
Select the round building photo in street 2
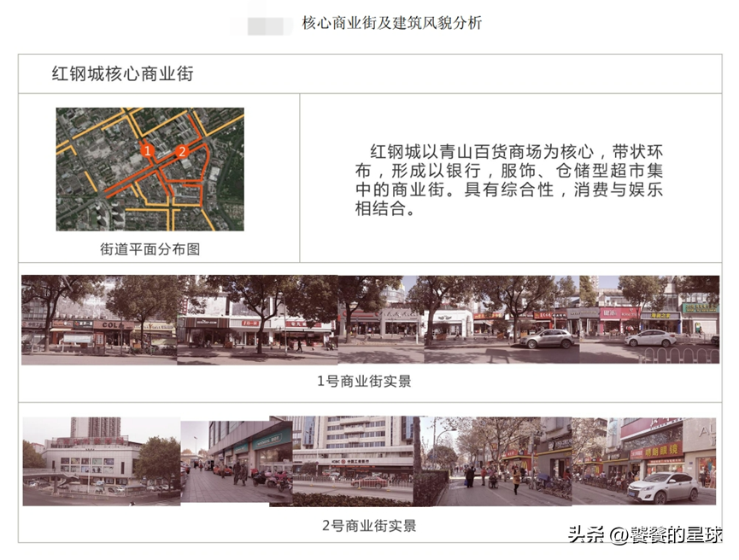click(x=92, y=459)
